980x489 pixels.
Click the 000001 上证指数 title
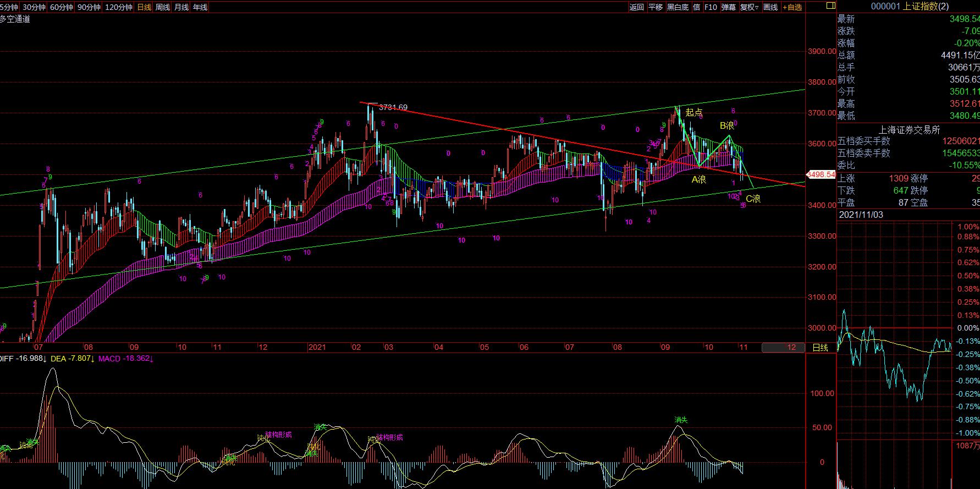click(910, 6)
